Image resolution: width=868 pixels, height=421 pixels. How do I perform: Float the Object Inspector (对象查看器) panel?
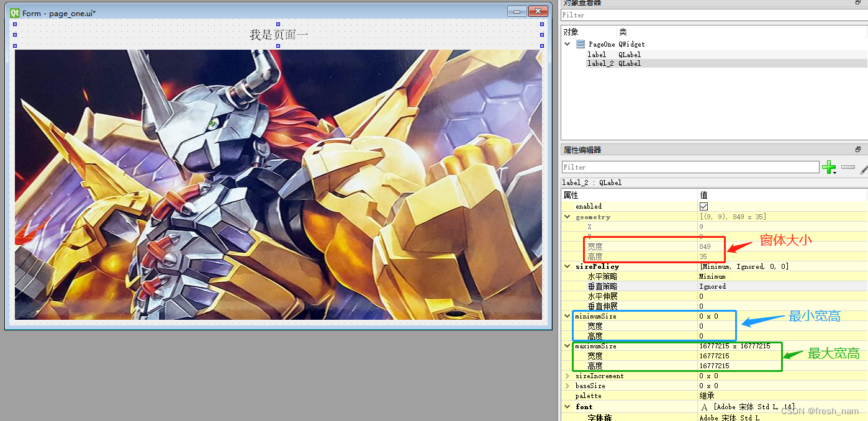point(858,2)
